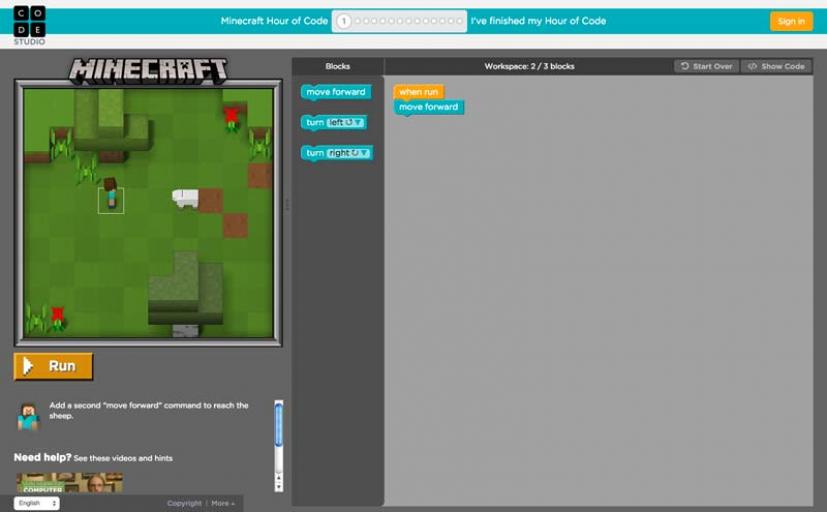Click the Copyright link in the footer
Viewport: 827px width, 512px height.
pos(184,504)
